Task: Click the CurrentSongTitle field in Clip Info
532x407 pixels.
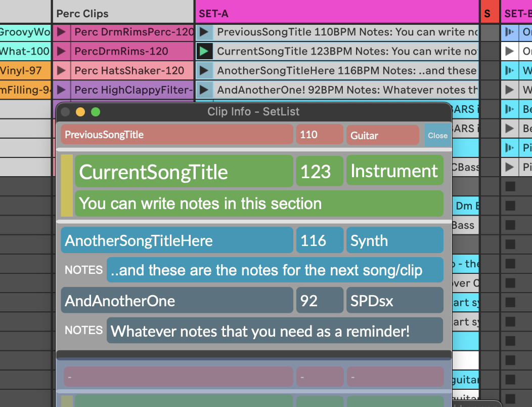Action: pos(184,171)
